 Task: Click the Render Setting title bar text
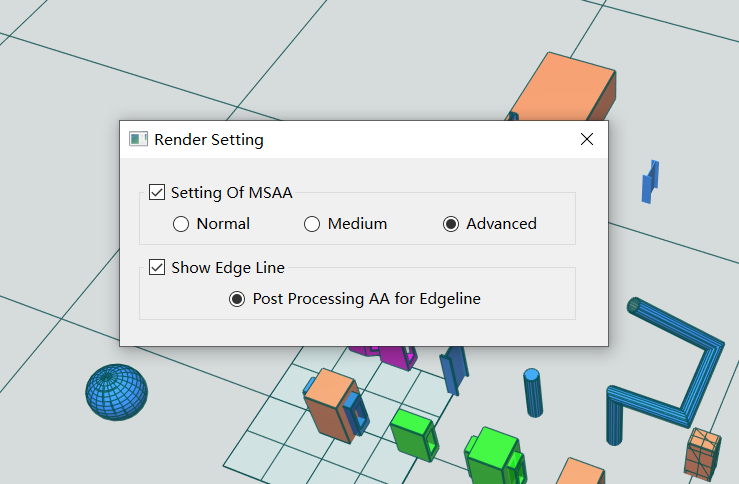tap(209, 139)
